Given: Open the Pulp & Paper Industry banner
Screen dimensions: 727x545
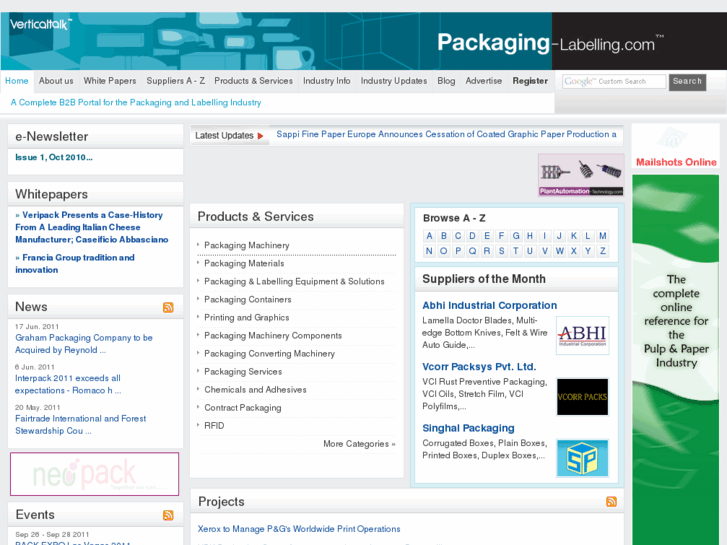Looking at the screenshot, I should tap(676, 359).
